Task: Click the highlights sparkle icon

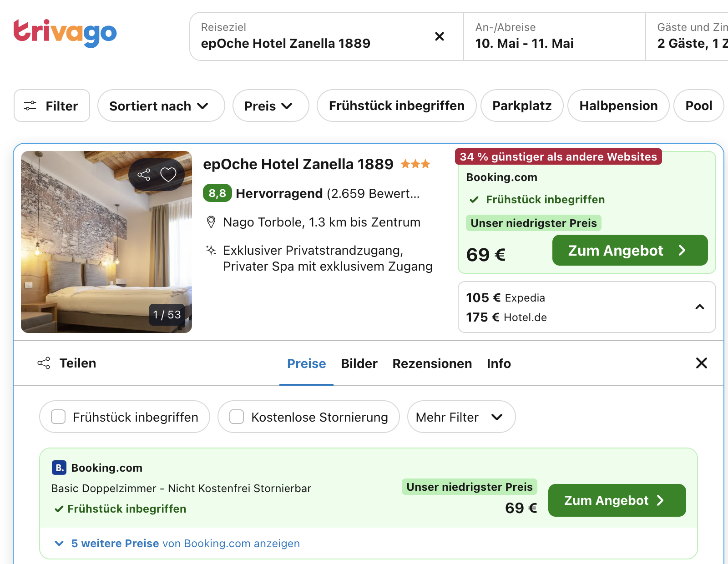Action: [211, 250]
